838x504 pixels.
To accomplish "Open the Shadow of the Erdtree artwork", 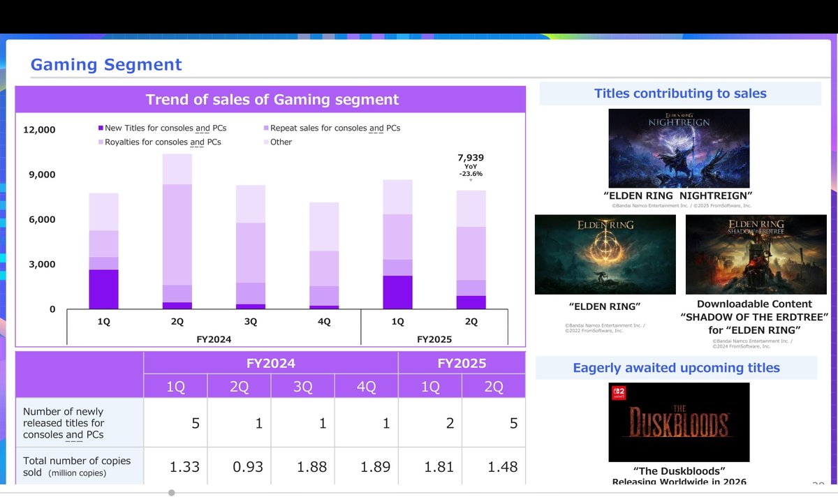I will (756, 254).
